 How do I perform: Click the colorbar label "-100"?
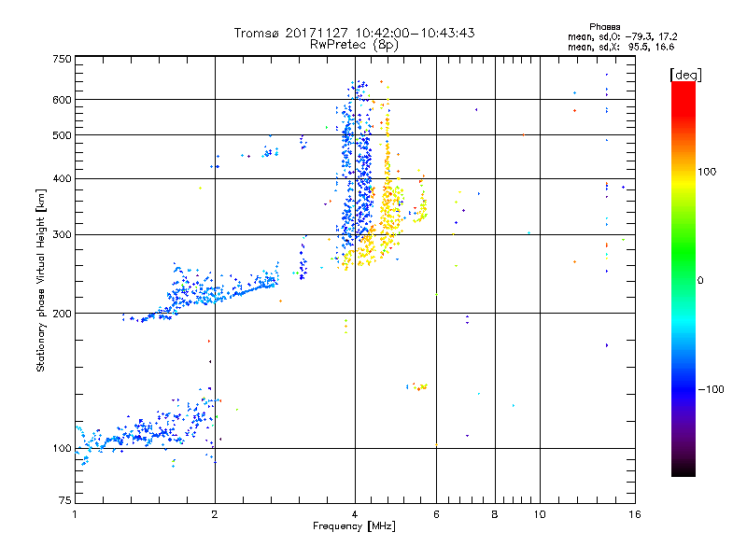click(x=711, y=389)
